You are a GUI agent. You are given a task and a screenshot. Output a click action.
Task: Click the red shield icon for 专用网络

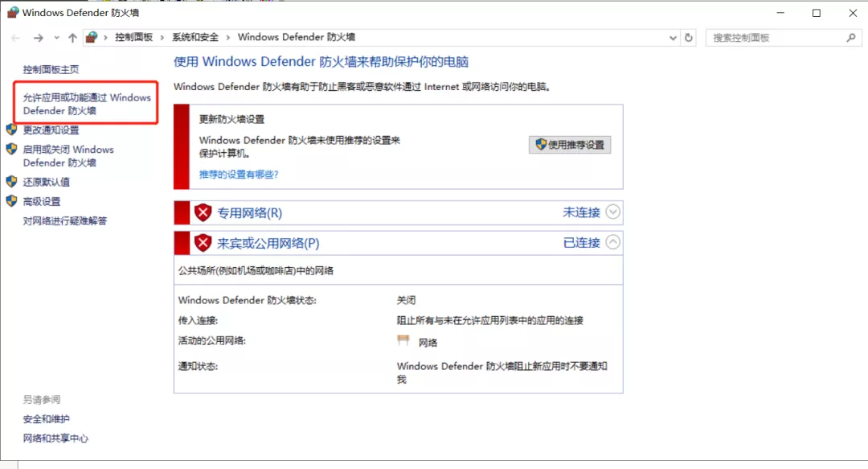point(203,213)
